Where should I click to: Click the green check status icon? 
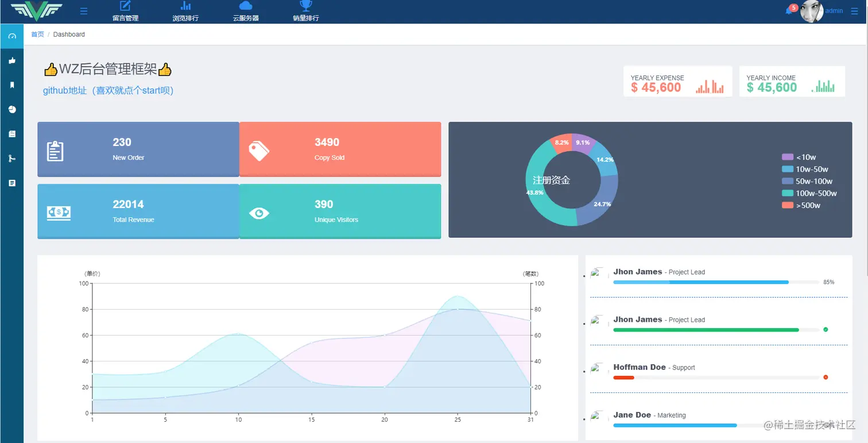[x=826, y=330]
